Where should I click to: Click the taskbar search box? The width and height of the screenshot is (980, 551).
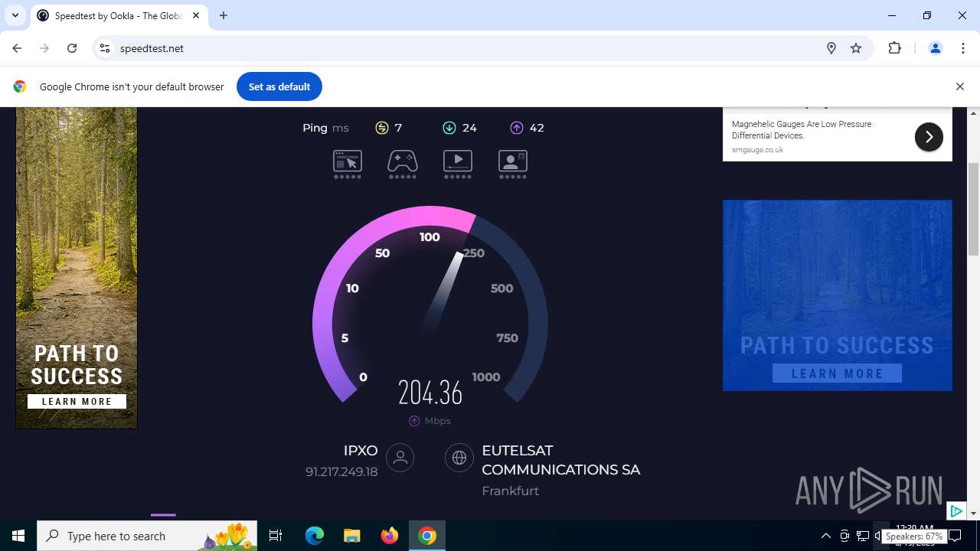click(x=148, y=536)
